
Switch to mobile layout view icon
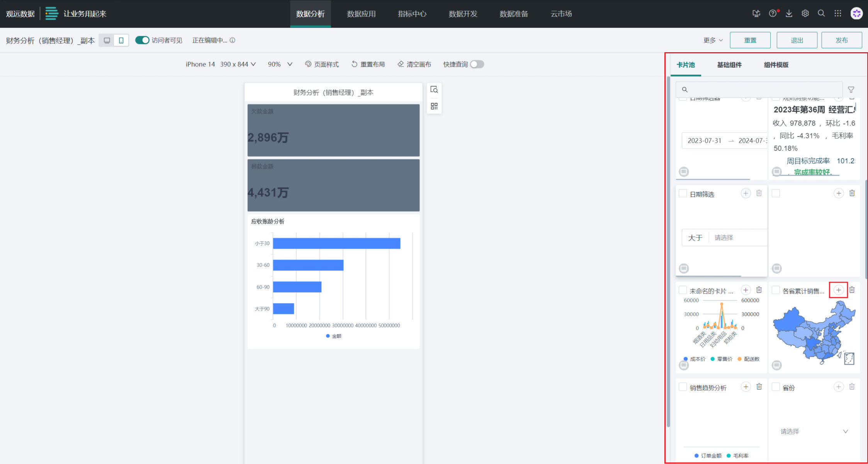point(121,40)
